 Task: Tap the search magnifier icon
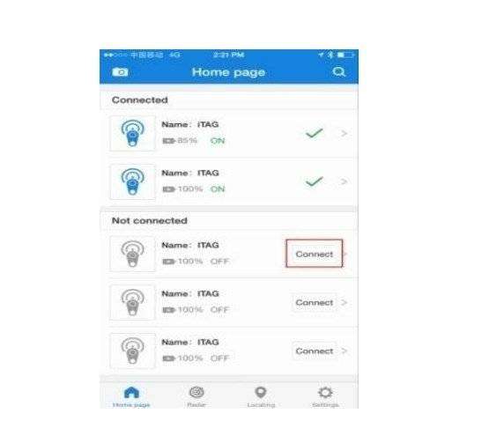[338, 71]
